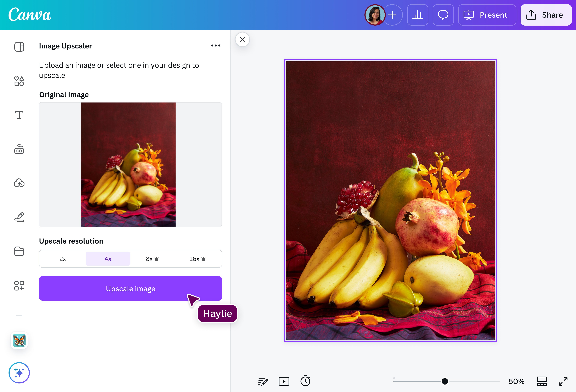Select the 8x upscale resolution

pos(152,259)
